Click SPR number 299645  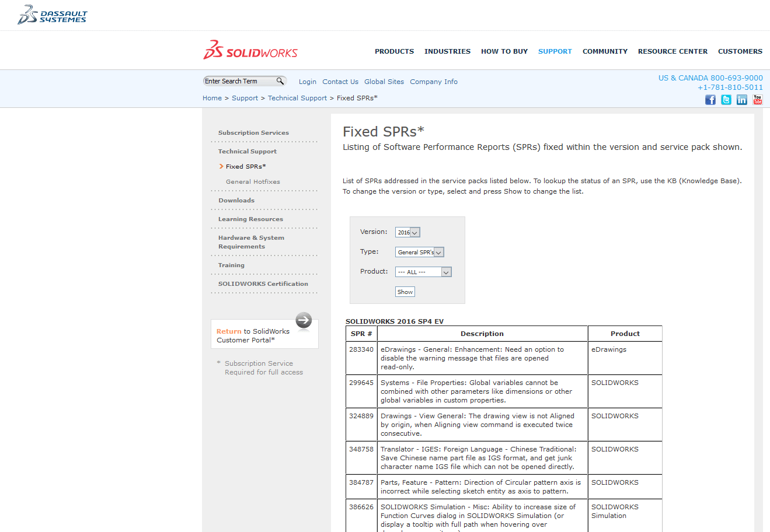click(x=361, y=383)
